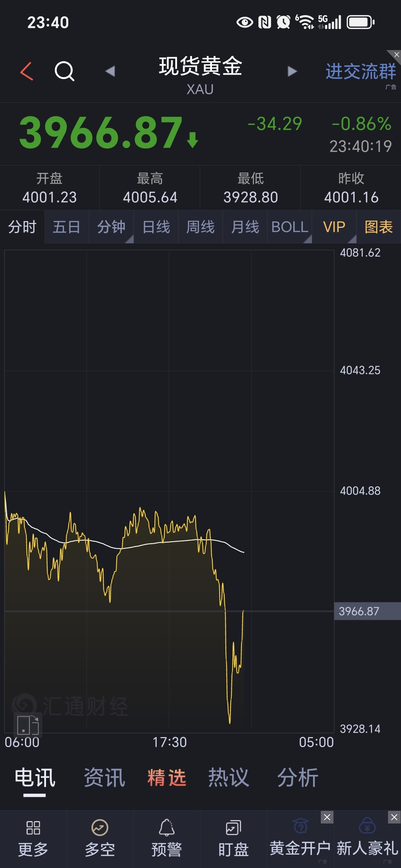Tap the battery icon in status bar

[x=361, y=22]
